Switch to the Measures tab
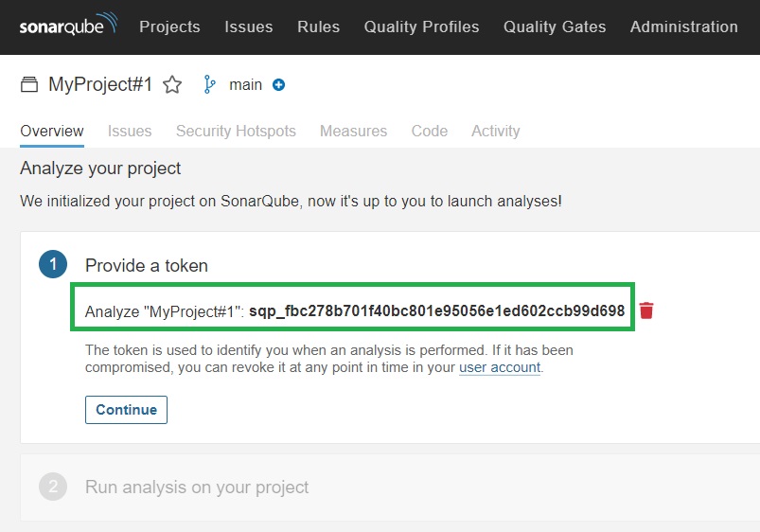760x532 pixels. coord(353,131)
